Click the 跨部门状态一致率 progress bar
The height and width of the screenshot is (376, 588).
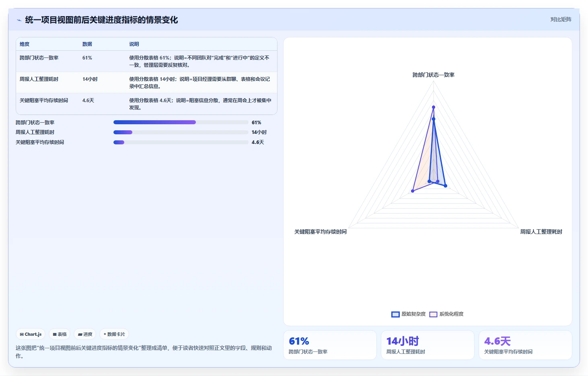[181, 122]
